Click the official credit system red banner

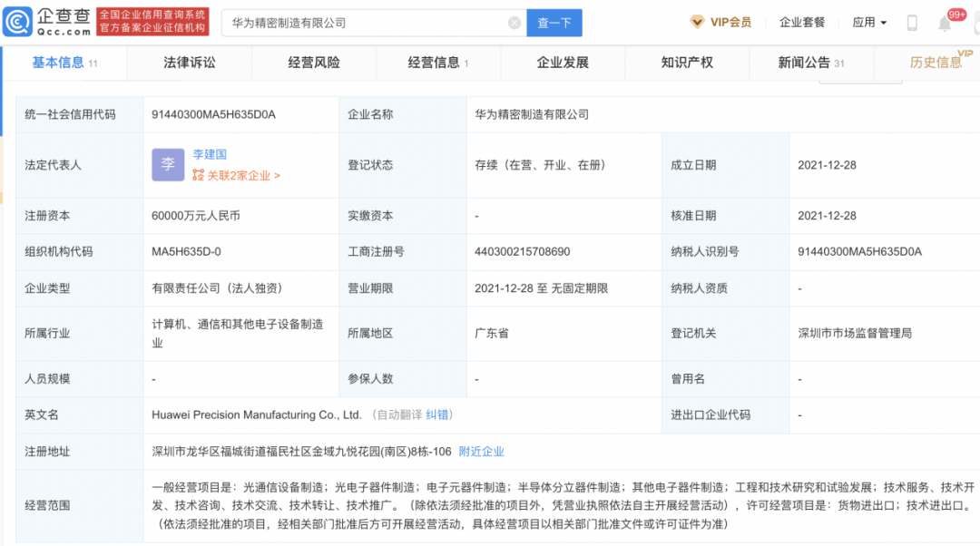(x=152, y=22)
